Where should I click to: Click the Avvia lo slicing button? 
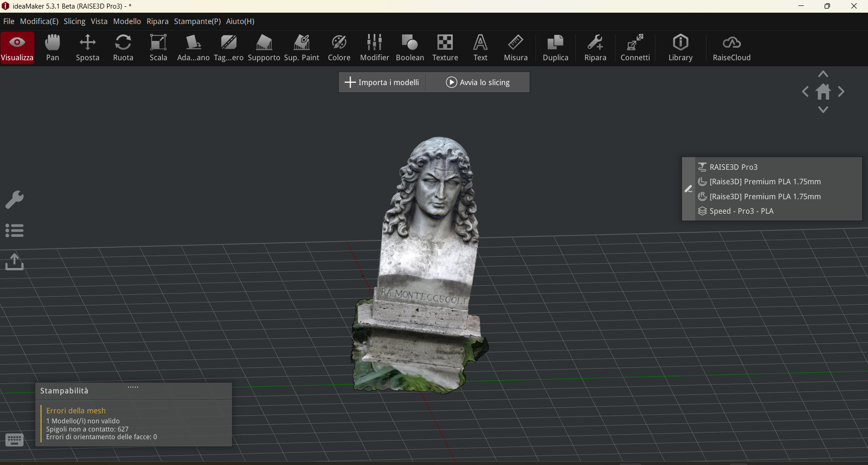point(478,82)
